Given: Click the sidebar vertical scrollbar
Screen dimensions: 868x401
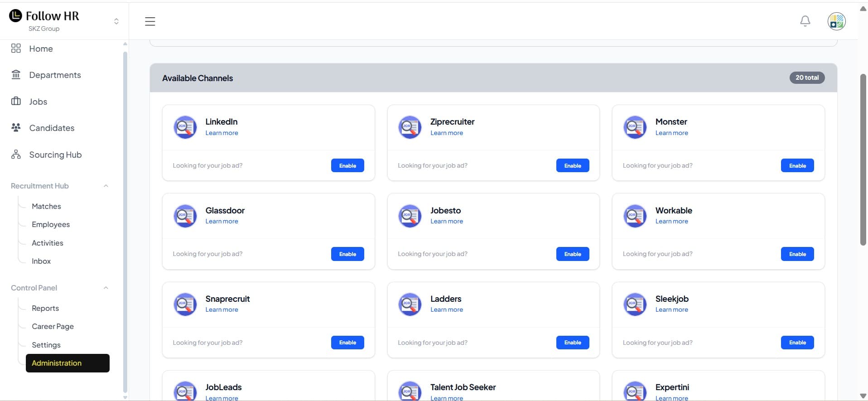Looking at the screenshot, I should (125, 222).
